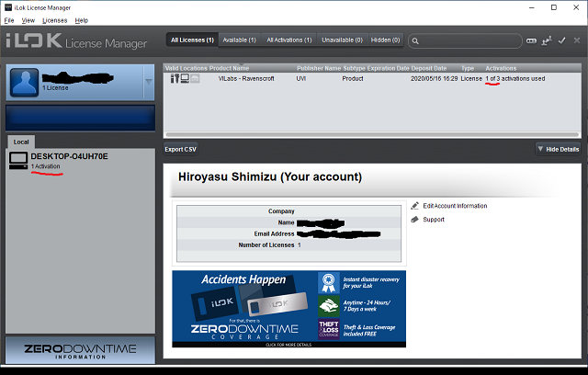588x375 pixels.
Task: Click the magnifier search icon
Action: point(415,40)
